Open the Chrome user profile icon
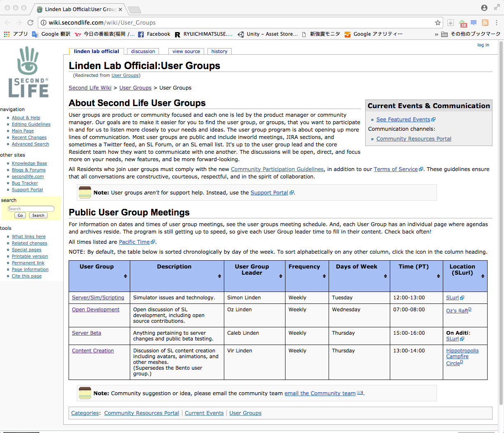504x433 pixels. click(484, 8)
